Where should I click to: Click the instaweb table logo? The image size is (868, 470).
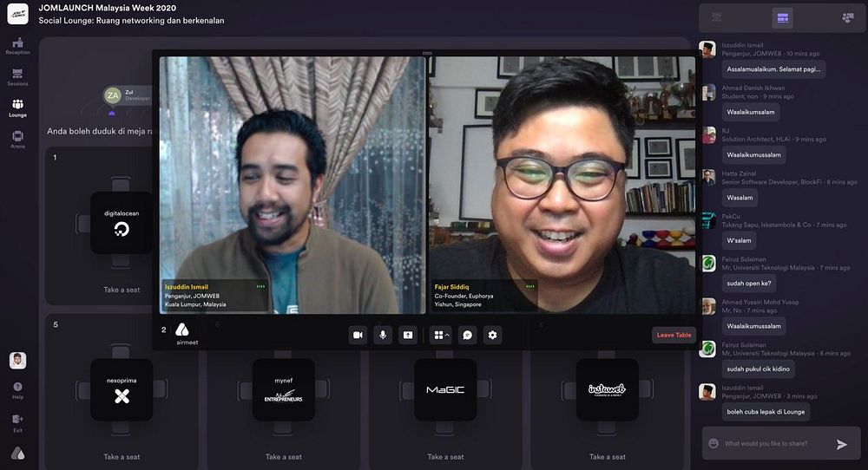click(608, 390)
